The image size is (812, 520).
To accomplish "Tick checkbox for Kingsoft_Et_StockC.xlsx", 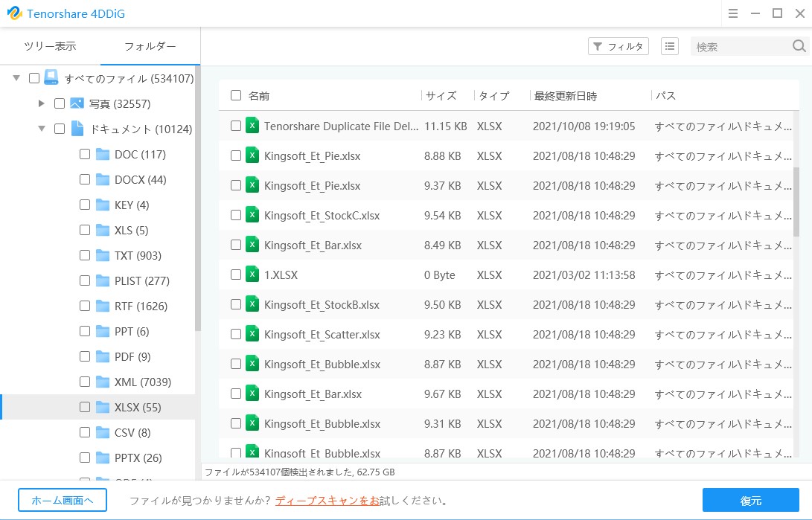I will coord(236,215).
